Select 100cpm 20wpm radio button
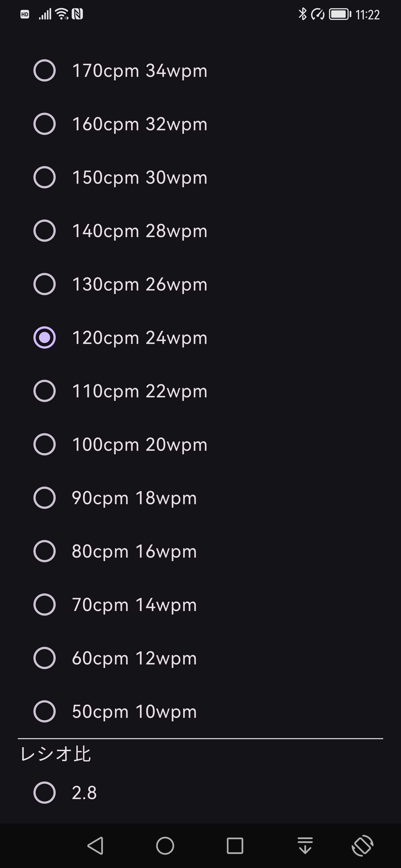The height and width of the screenshot is (868, 401). coord(45,444)
